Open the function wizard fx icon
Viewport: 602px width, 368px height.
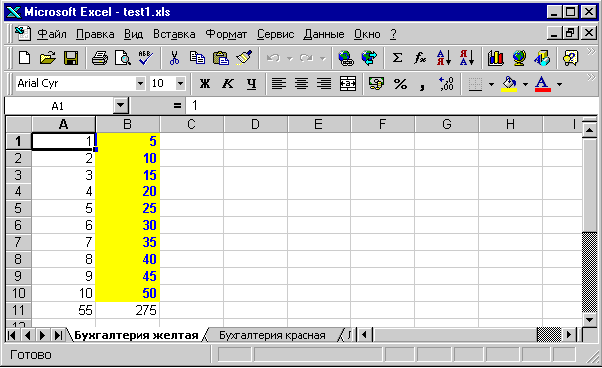pyautogui.click(x=420, y=58)
